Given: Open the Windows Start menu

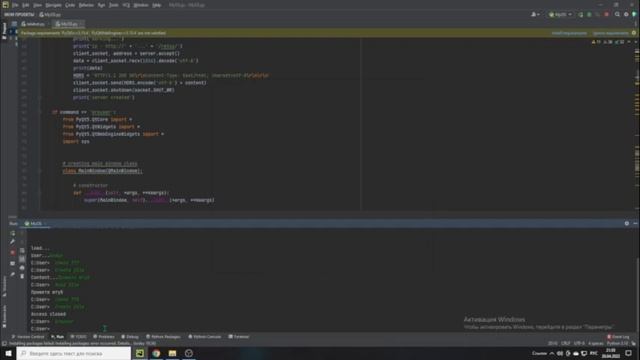Looking at the screenshot, I should [8, 353].
